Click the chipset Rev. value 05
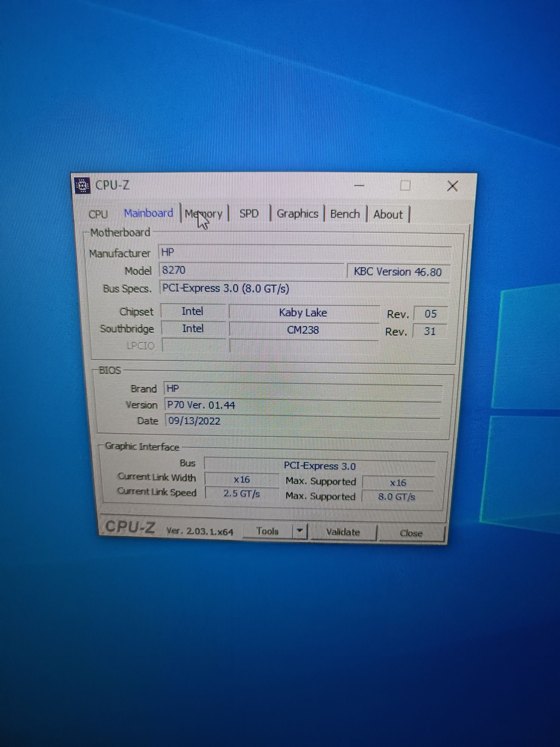Image resolution: width=560 pixels, height=747 pixels. pos(430,314)
